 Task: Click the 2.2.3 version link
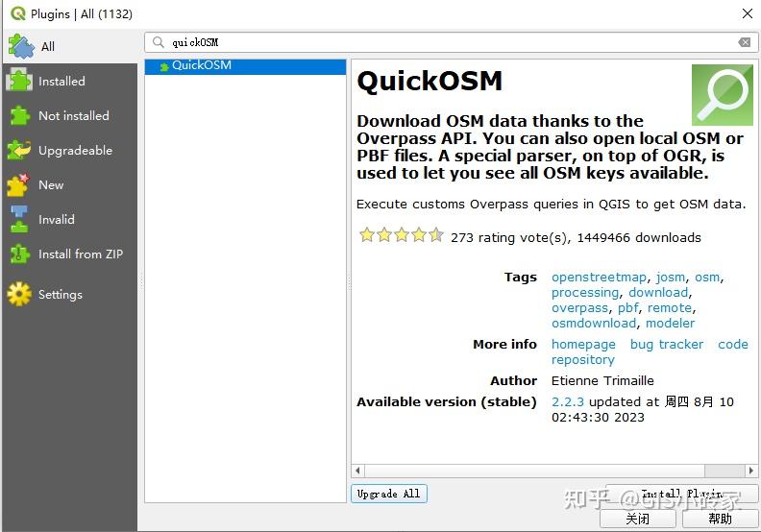point(567,401)
